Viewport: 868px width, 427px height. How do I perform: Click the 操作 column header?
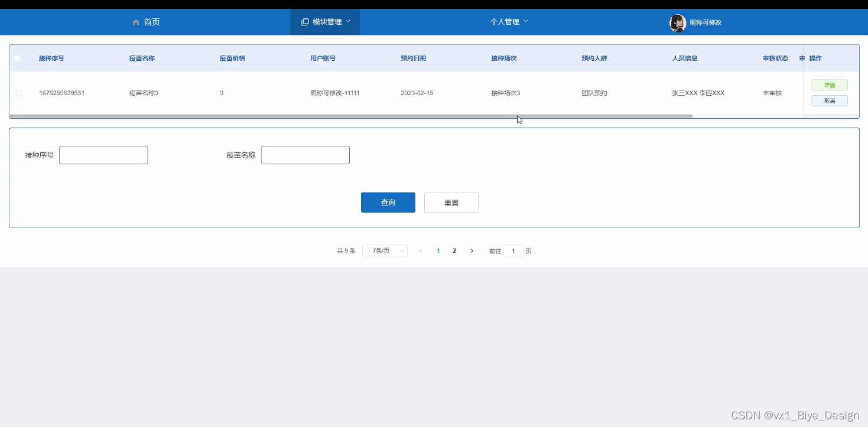[x=815, y=58]
